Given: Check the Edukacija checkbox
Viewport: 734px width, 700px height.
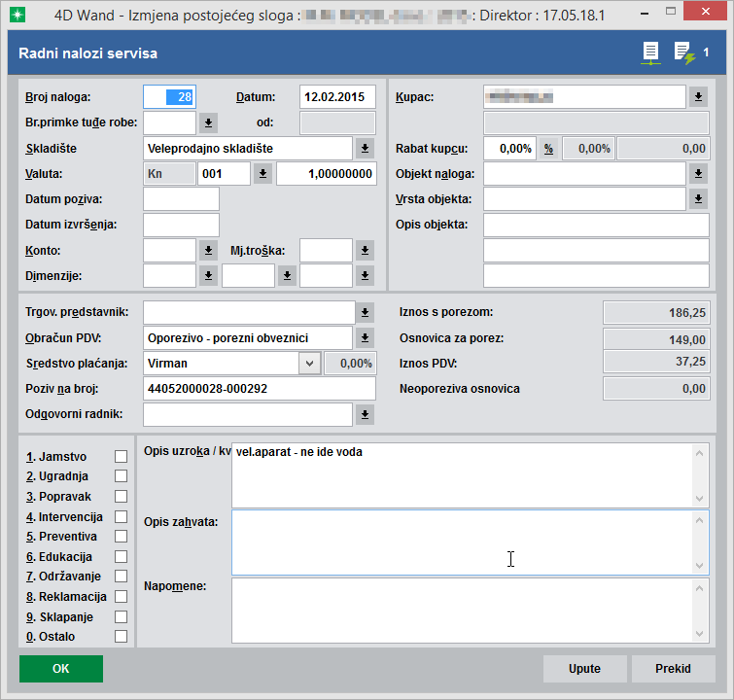Looking at the screenshot, I should click(121, 557).
